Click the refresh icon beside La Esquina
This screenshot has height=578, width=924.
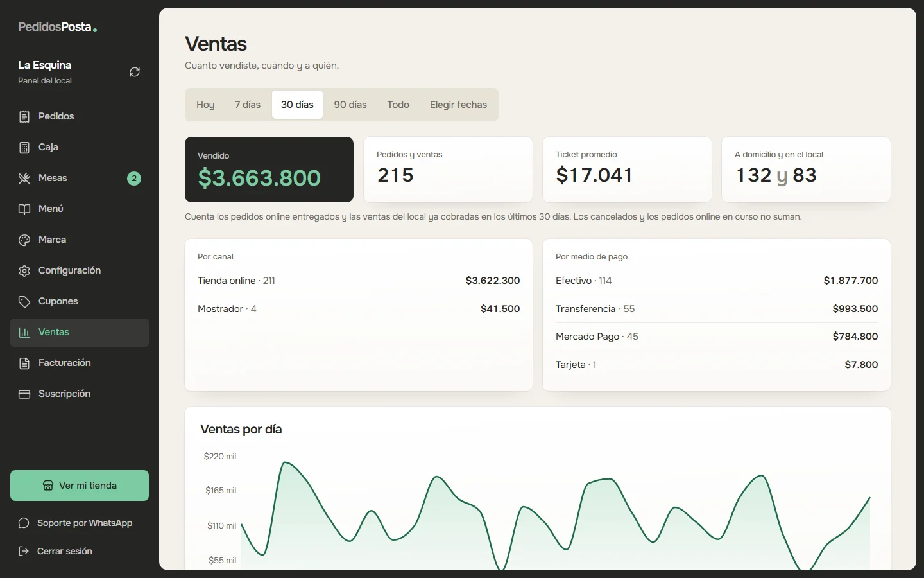(x=135, y=72)
